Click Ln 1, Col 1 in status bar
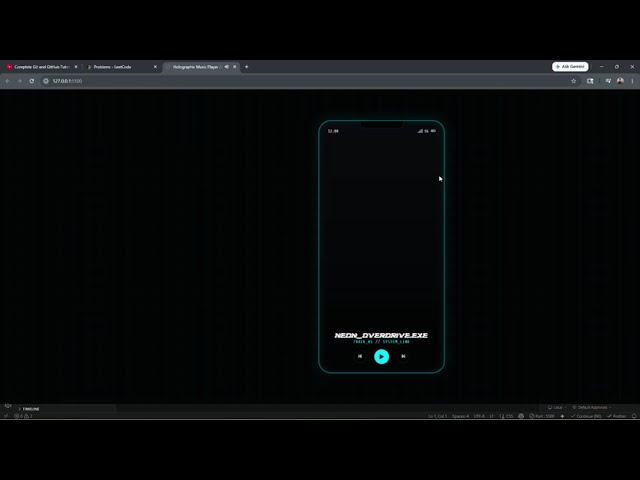The width and height of the screenshot is (640, 480). coord(438,416)
